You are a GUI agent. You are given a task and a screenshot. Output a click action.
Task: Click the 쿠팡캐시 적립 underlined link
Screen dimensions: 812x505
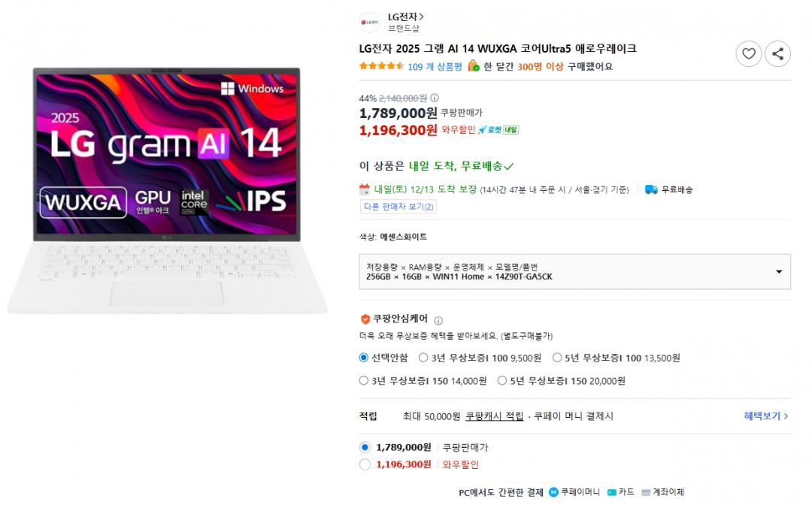pos(495,416)
